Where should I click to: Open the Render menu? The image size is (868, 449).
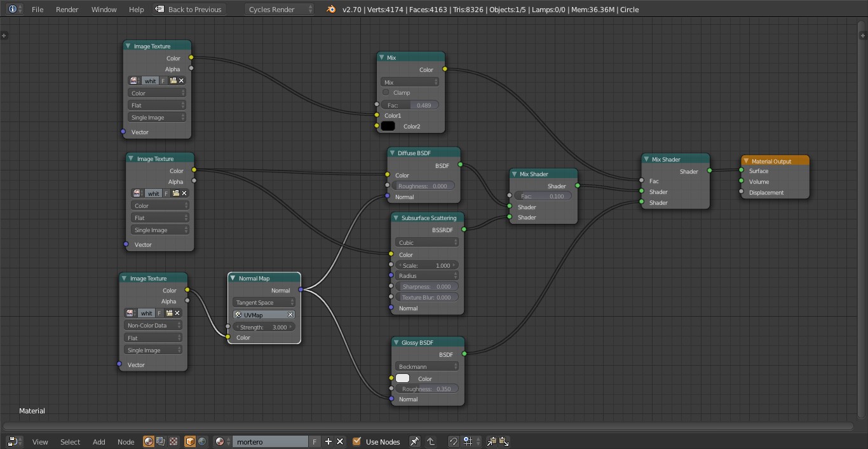pyautogui.click(x=67, y=10)
